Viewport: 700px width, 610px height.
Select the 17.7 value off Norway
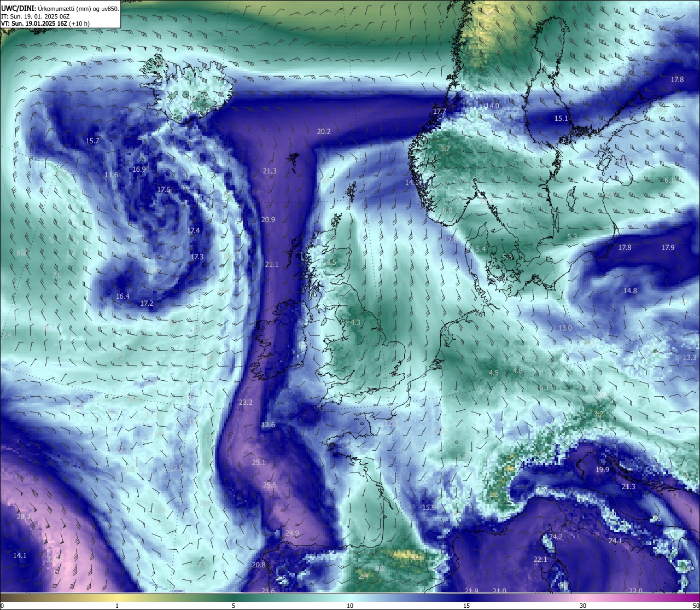pos(440,111)
